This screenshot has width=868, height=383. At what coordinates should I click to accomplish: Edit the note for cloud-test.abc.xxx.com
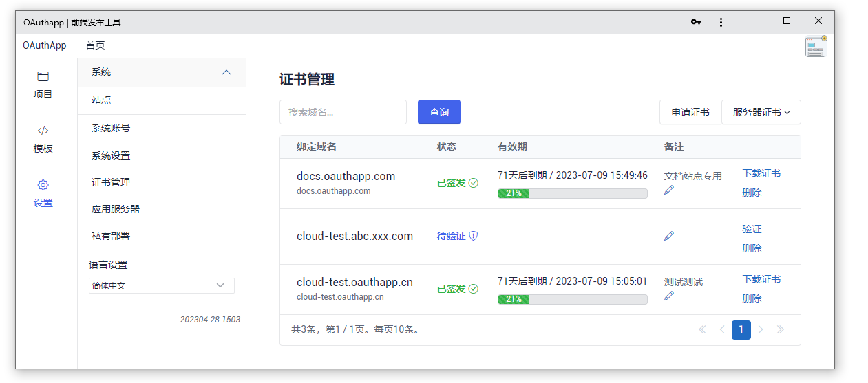(669, 236)
